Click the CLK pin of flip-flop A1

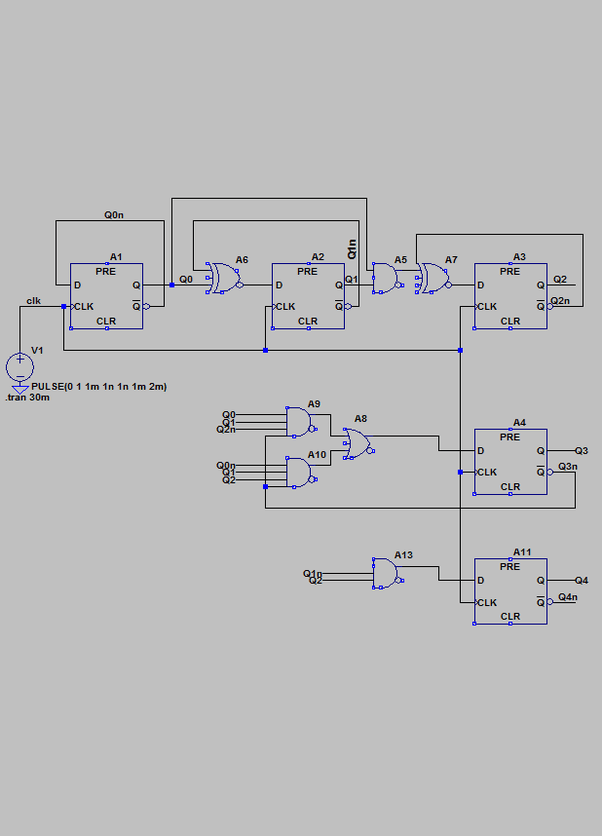(84, 307)
